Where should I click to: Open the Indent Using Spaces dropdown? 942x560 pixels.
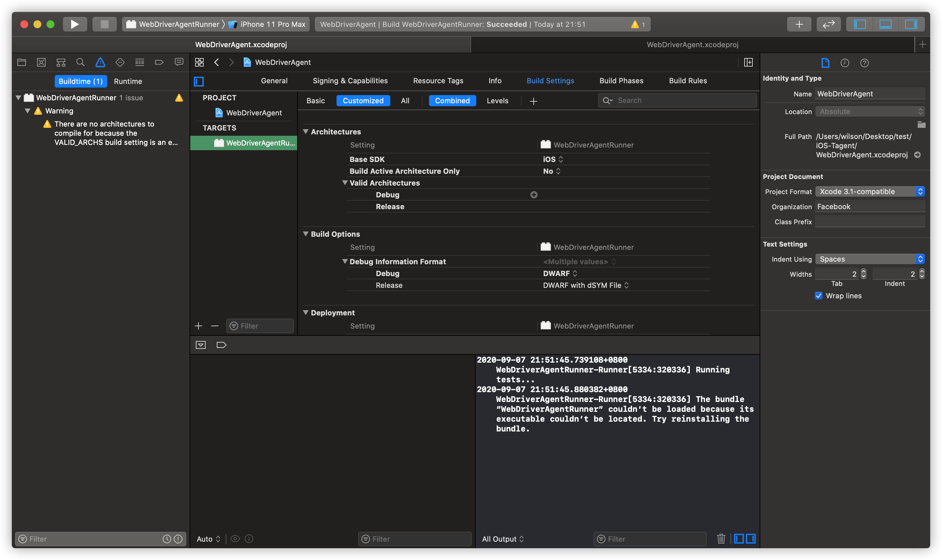(x=870, y=259)
